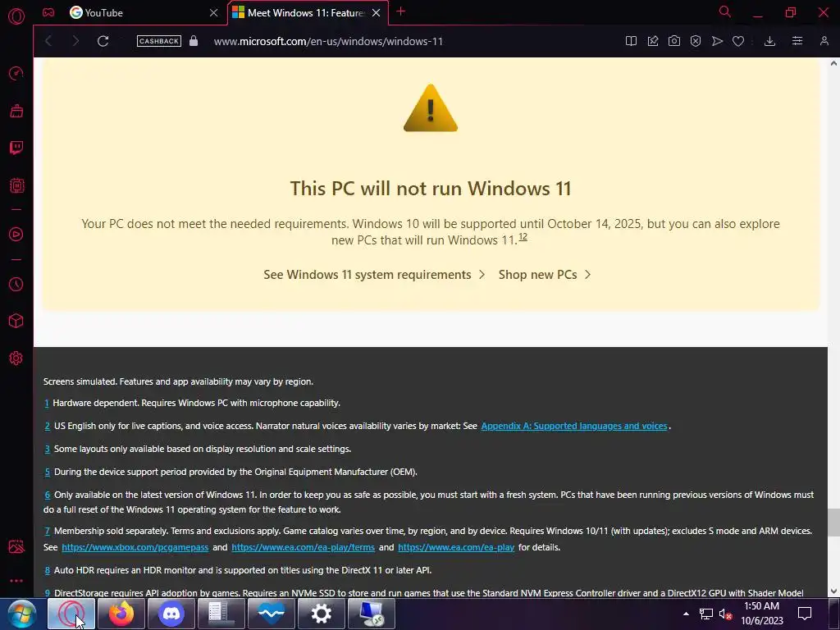The width and height of the screenshot is (840, 630).
Task: Open the clock showing 1:50 AM
Action: 762,614
